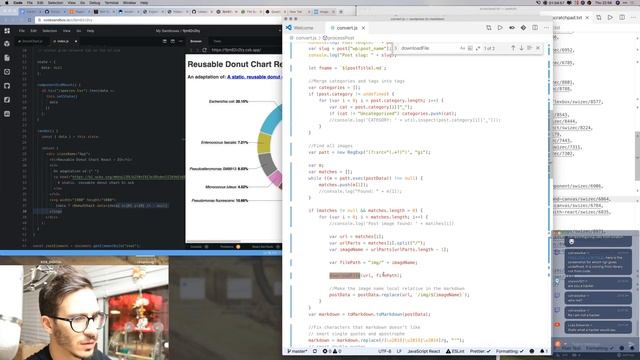Click gray donut chart segment
Viewport: 640px width, 360px height.
(x=268, y=164)
